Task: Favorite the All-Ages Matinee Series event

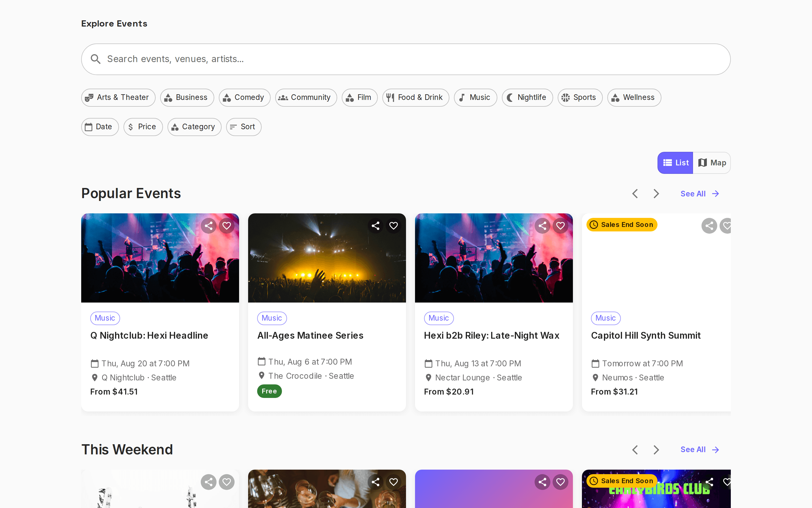Action: pyautogui.click(x=394, y=226)
